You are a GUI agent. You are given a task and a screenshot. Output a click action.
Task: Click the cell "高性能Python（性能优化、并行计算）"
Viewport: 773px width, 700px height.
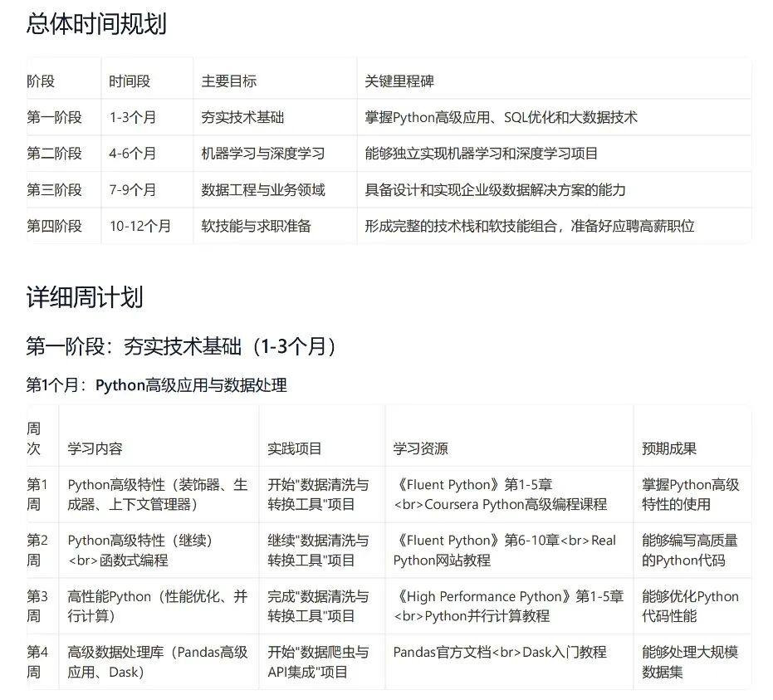point(158,606)
